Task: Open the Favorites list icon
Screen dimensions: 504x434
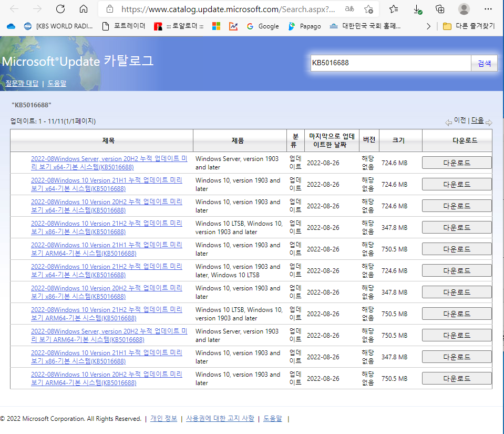Action: point(394,9)
